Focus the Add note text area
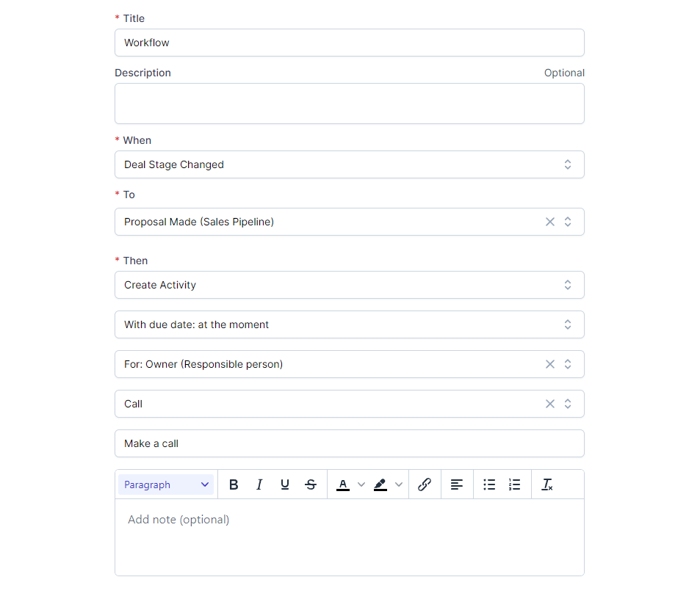 coord(349,536)
